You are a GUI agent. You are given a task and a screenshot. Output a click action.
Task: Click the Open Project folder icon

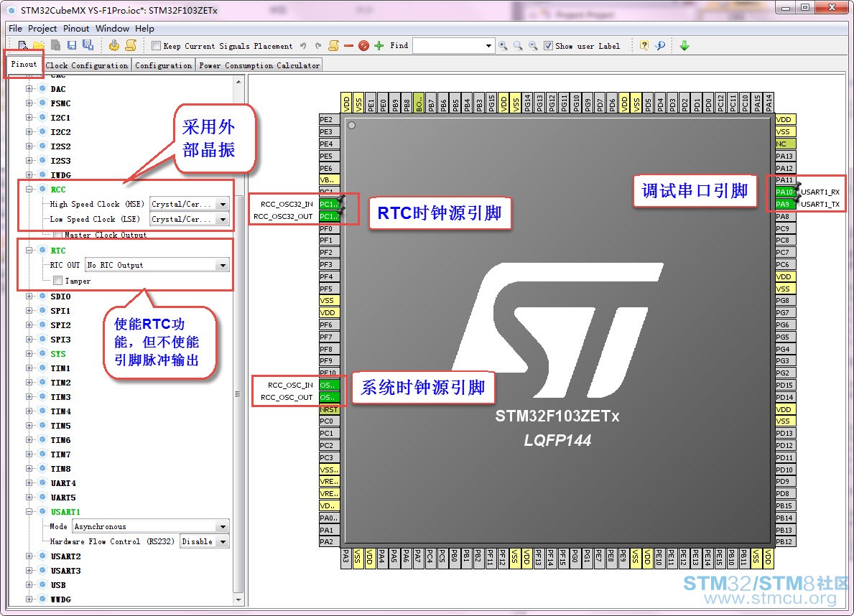[38, 45]
